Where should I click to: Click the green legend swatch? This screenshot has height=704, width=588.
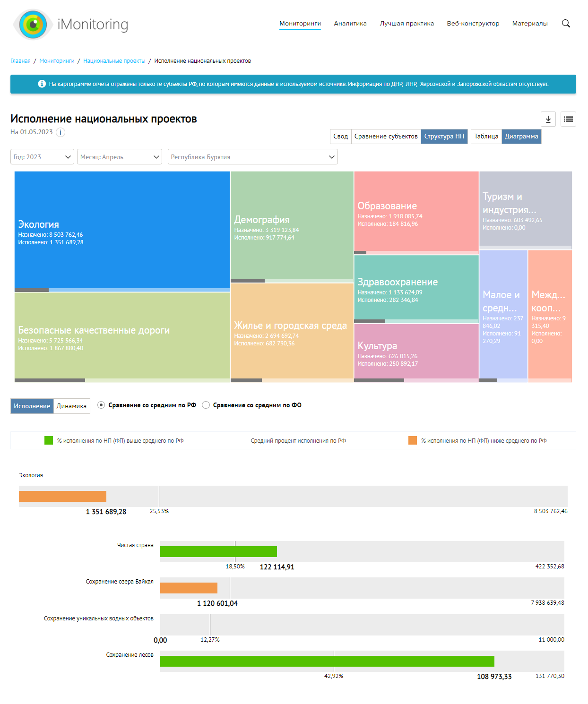[49, 440]
